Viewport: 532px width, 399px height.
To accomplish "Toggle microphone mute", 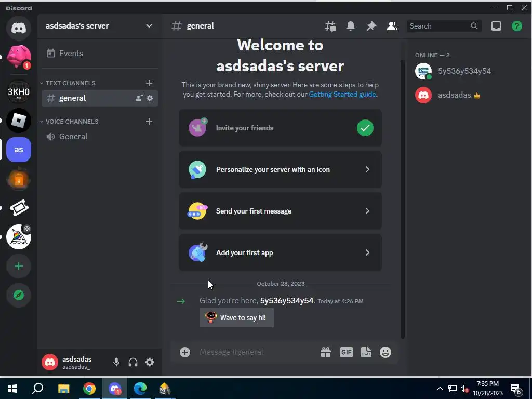I will (x=116, y=362).
